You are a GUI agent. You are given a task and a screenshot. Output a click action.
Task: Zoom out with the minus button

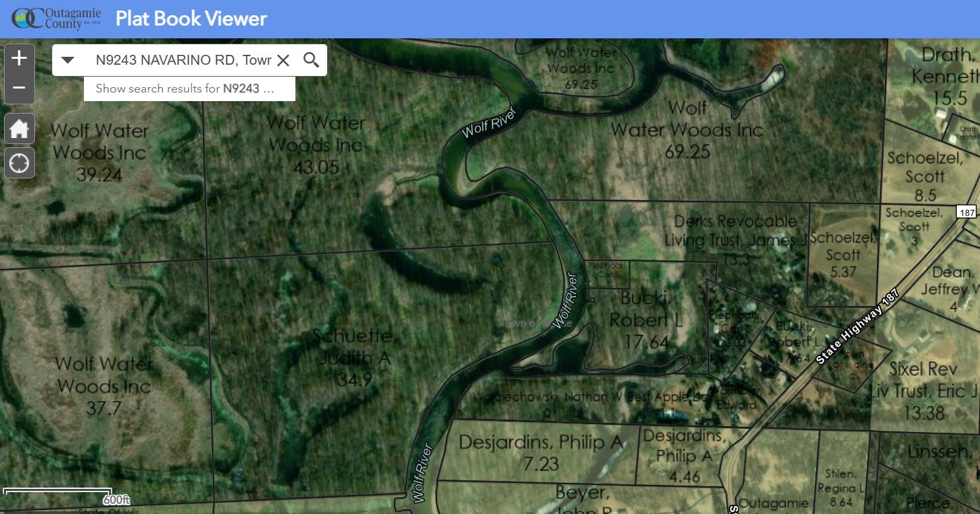(x=19, y=89)
